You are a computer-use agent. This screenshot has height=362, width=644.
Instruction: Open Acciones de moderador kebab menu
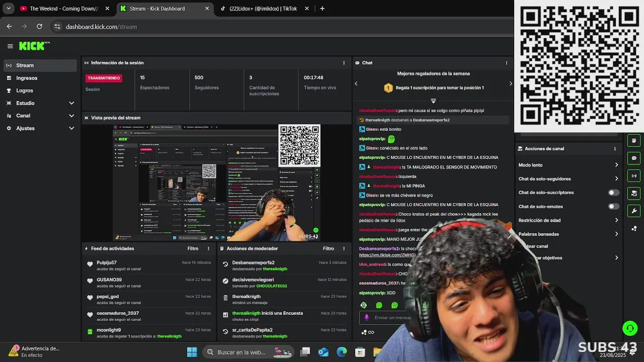344,248
